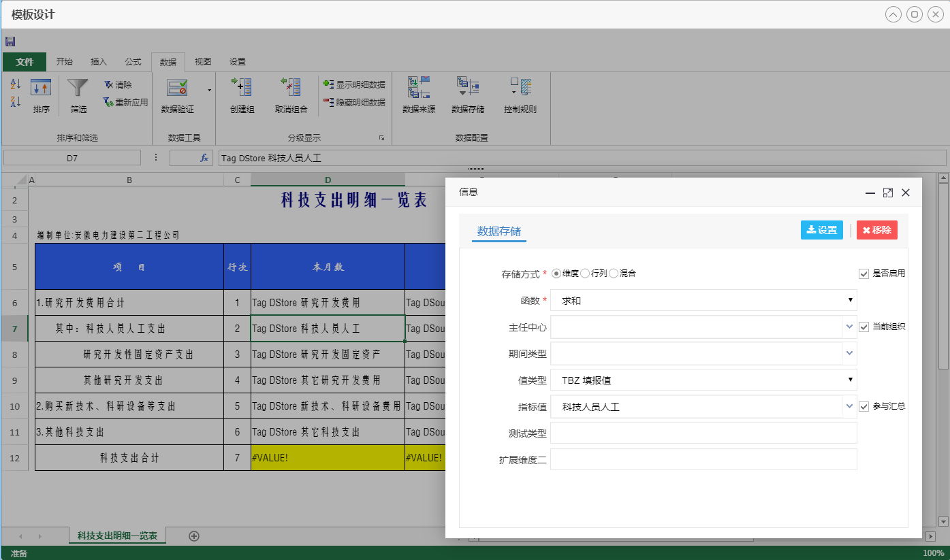Reapply filter with 重新应用
The image size is (950, 560).
coord(125,102)
